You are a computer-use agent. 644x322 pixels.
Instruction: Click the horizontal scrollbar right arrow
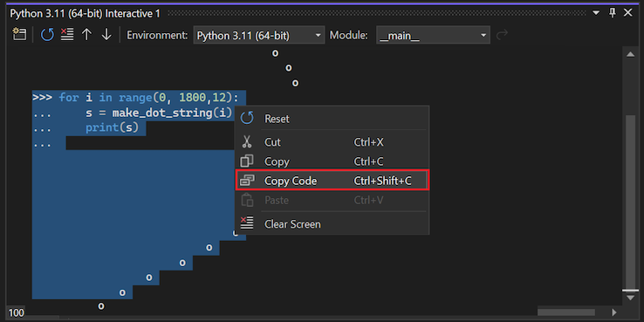click(614, 312)
